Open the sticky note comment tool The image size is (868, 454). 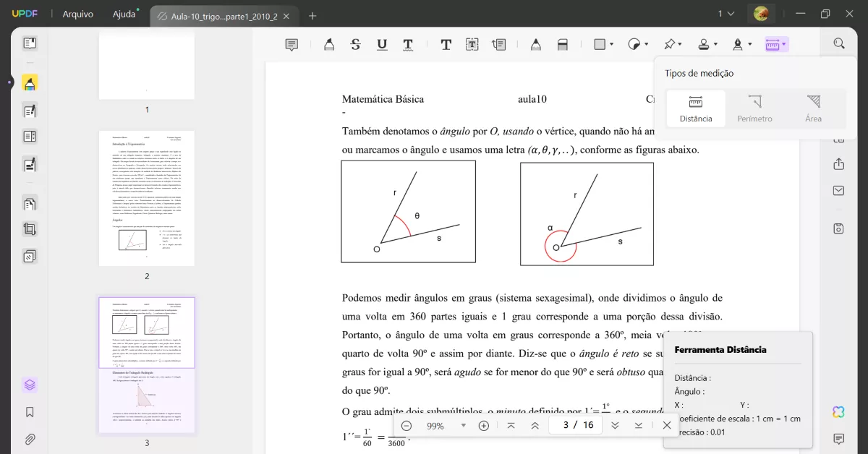click(291, 44)
